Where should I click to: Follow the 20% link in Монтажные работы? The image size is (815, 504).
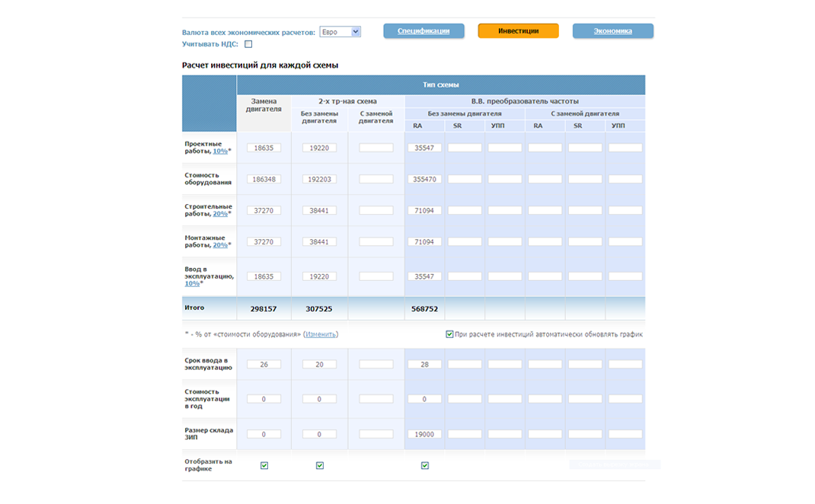pos(220,244)
